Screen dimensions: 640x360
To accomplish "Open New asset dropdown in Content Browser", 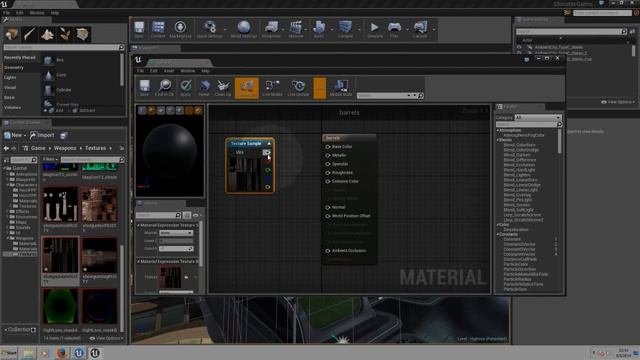I will 15,135.
